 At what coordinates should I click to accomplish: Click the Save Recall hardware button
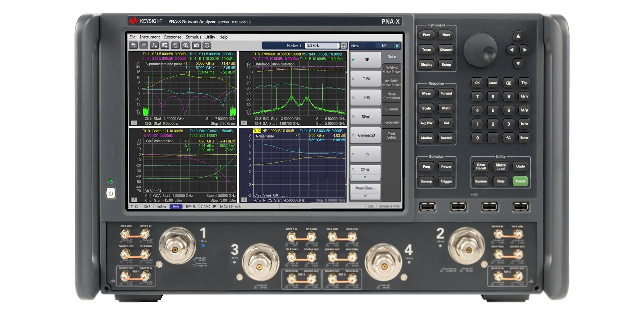coord(481,167)
